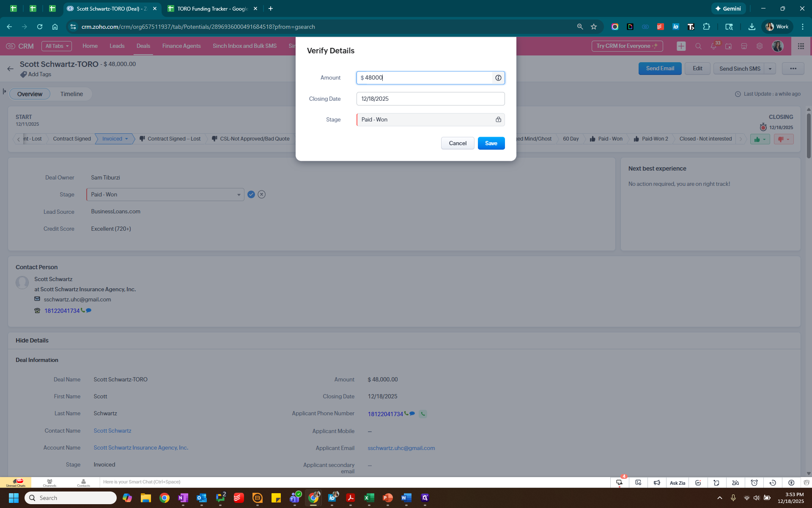Screen dimensions: 812x508
Task: Click the Ask Zia icon
Action: point(677,483)
